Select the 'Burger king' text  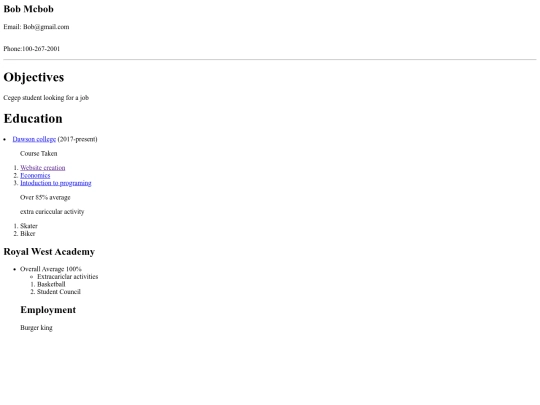coord(37,328)
